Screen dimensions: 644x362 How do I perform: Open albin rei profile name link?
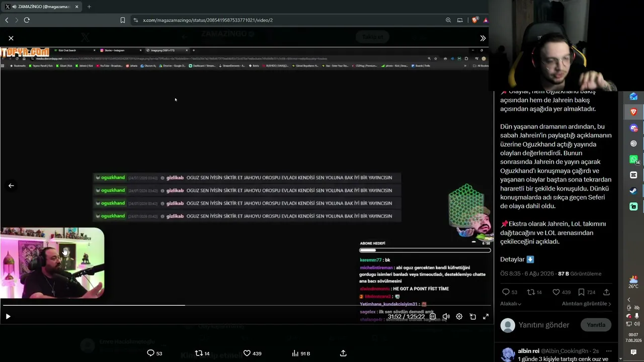point(528,351)
